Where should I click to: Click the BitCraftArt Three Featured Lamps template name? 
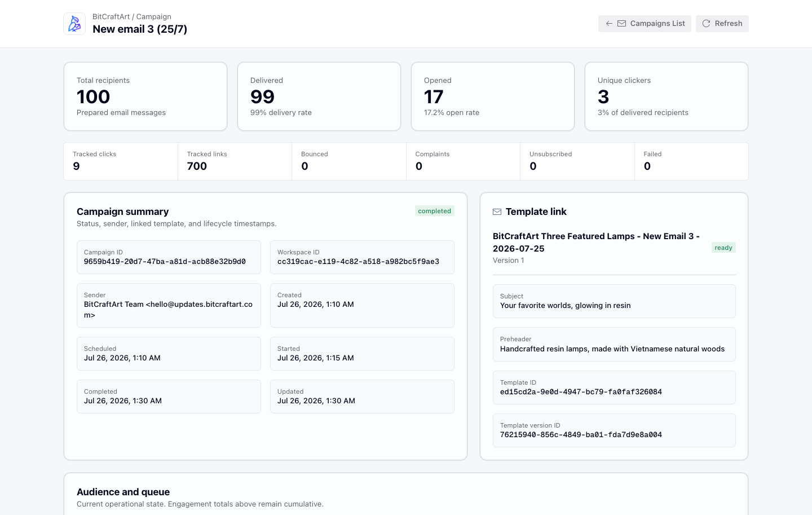[x=596, y=243]
